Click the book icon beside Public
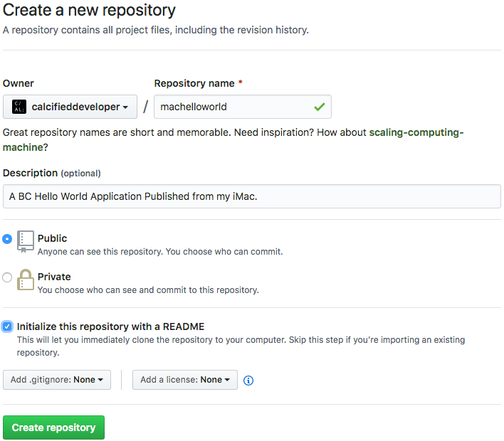The width and height of the screenshot is (504, 441). [26, 242]
